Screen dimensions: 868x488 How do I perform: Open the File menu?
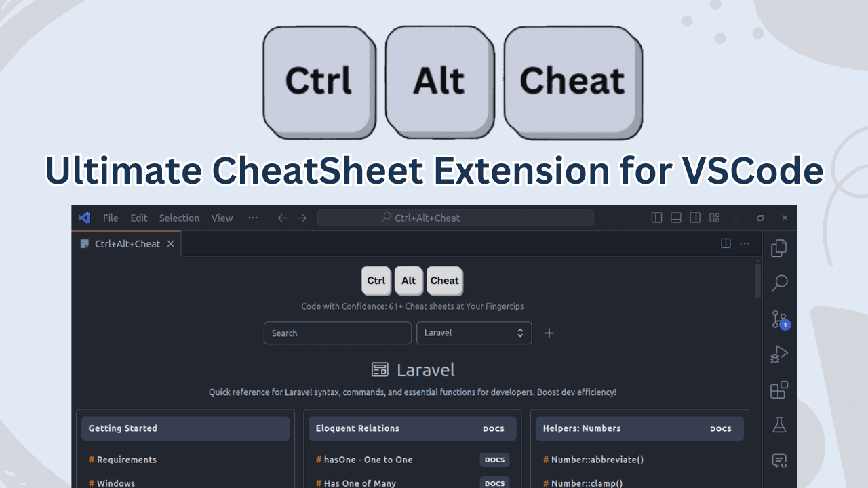click(x=111, y=218)
